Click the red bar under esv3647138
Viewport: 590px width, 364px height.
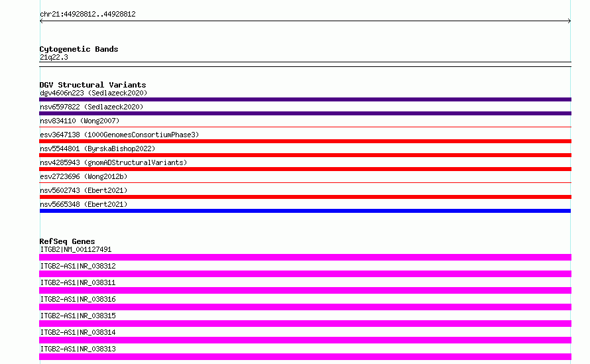305,141
